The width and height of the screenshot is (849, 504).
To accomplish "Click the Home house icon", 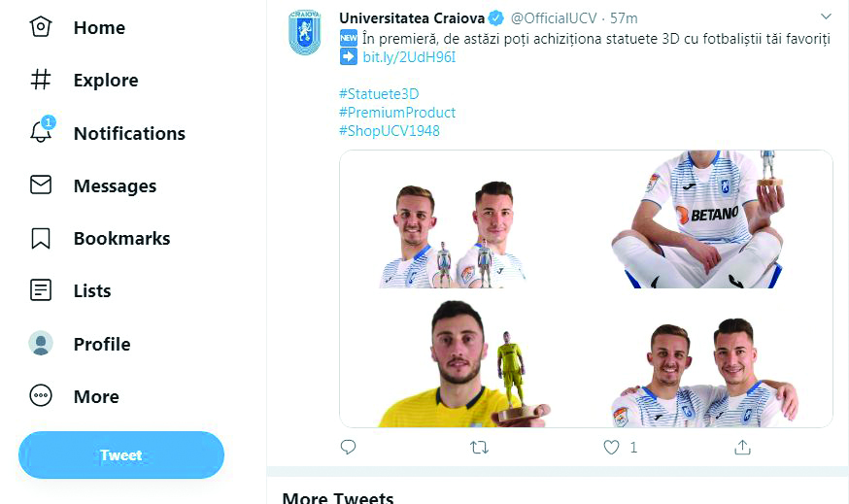I will coord(41,27).
